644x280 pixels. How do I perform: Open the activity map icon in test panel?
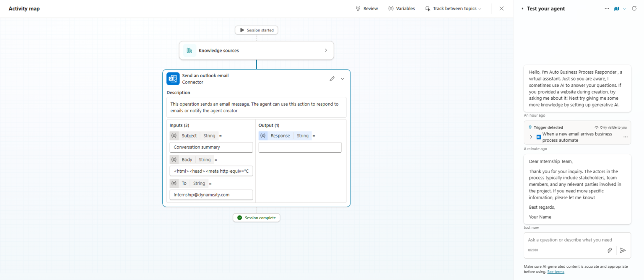point(616,8)
